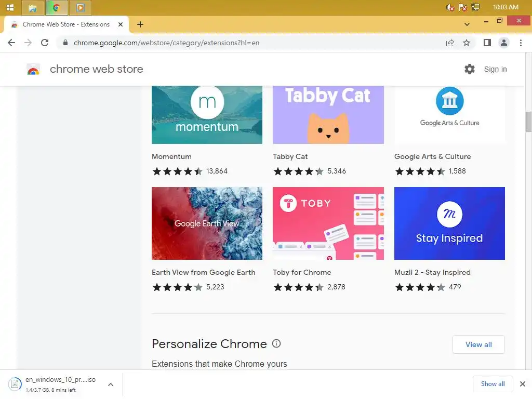Image resolution: width=532 pixels, height=399 pixels.
Task: Click the chrome web store title
Action: [96, 69]
